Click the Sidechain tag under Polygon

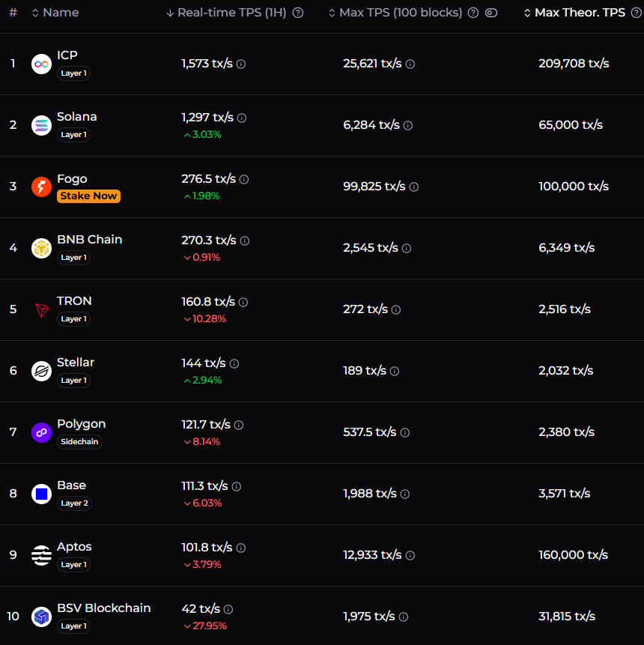[x=79, y=442]
